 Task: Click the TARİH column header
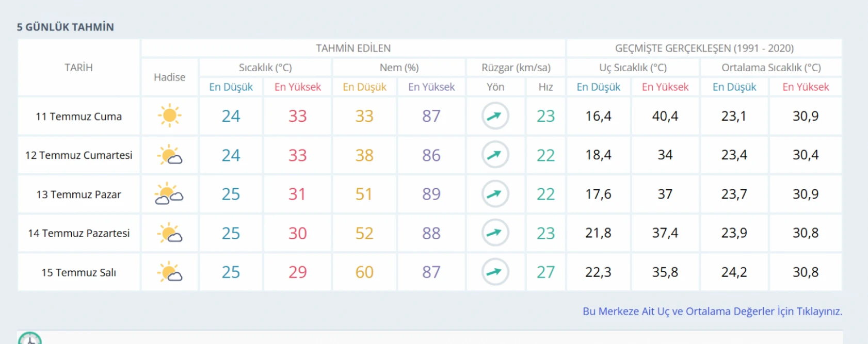click(x=78, y=68)
